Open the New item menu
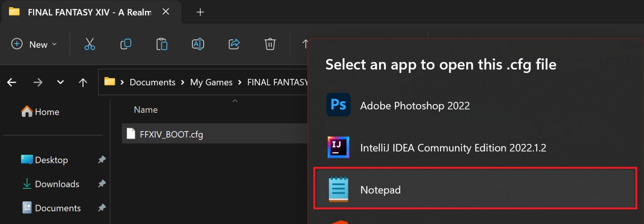644x224 pixels. (x=34, y=44)
